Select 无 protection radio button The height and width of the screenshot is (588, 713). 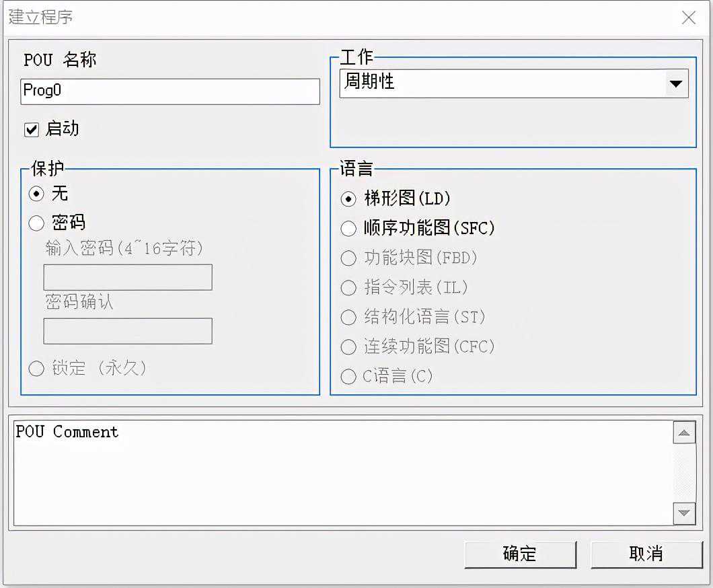pos(36,194)
